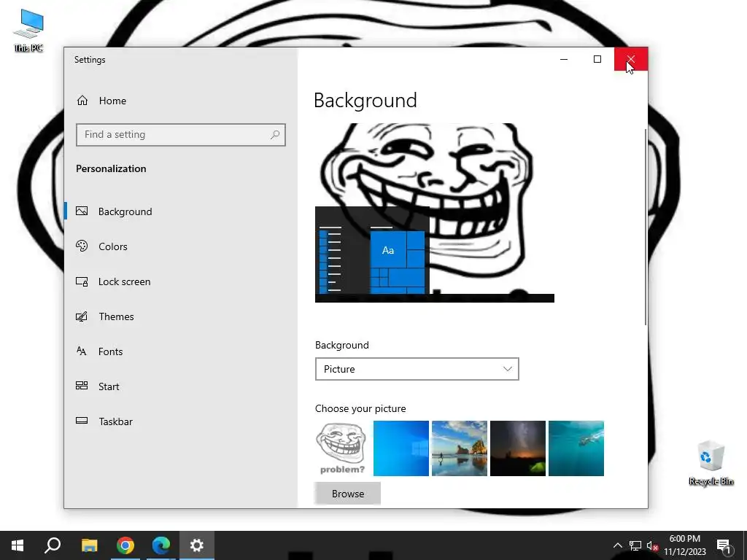Click the Settings gear taskbar button

pyautogui.click(x=197, y=545)
